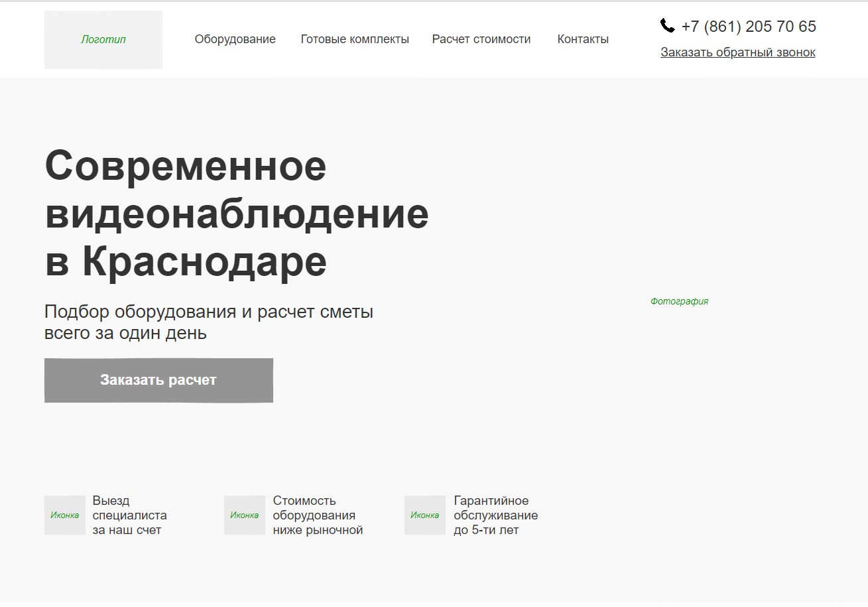The width and height of the screenshot is (868, 607).
Task: Click the Иконка placeholder beside Гарантийное обслуживание
Action: click(425, 515)
